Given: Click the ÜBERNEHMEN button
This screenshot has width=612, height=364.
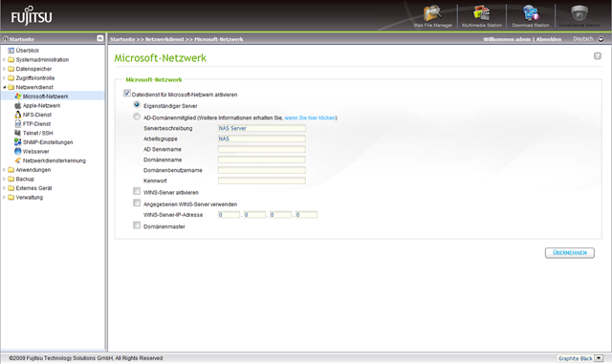Looking at the screenshot, I should (570, 253).
